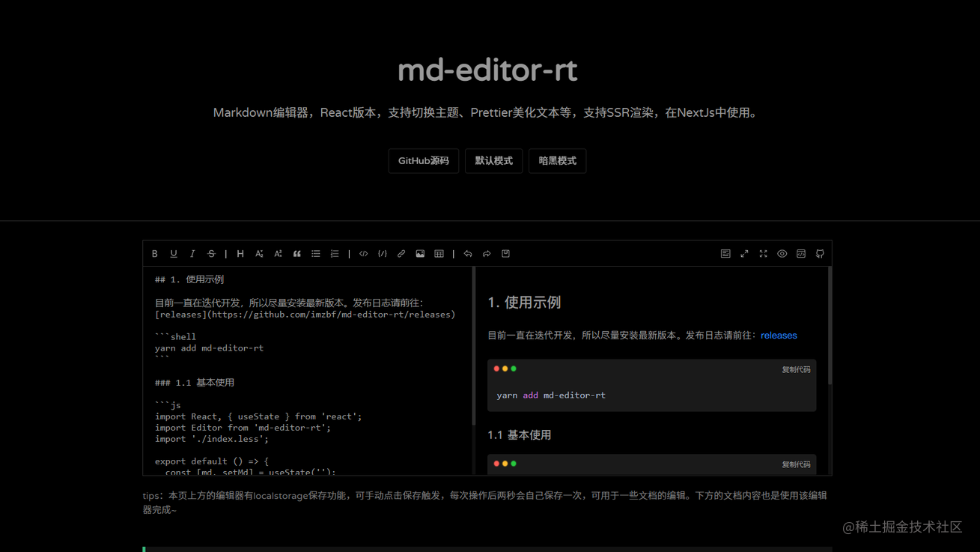Open the GitHub icon in the toolbar

click(819, 254)
